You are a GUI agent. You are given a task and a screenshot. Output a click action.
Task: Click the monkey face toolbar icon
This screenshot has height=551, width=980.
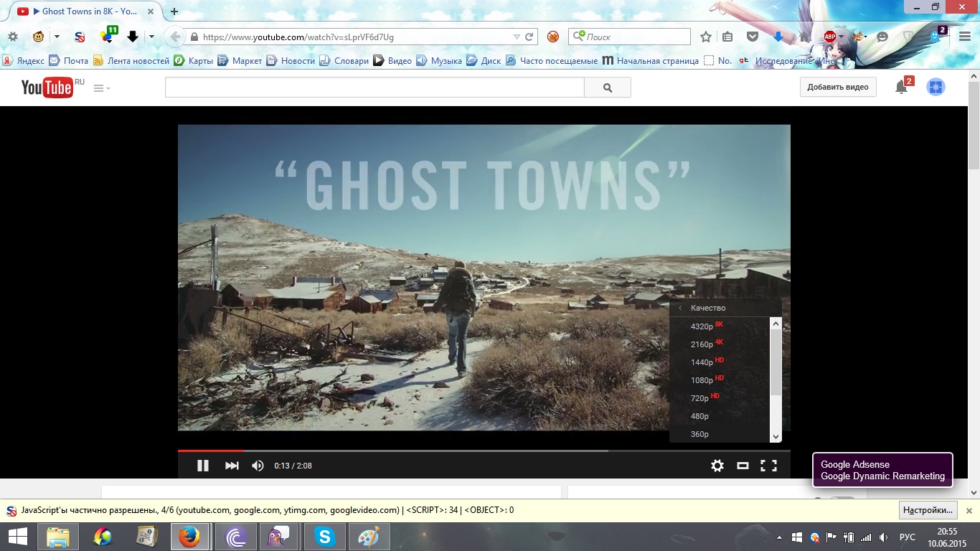38,37
